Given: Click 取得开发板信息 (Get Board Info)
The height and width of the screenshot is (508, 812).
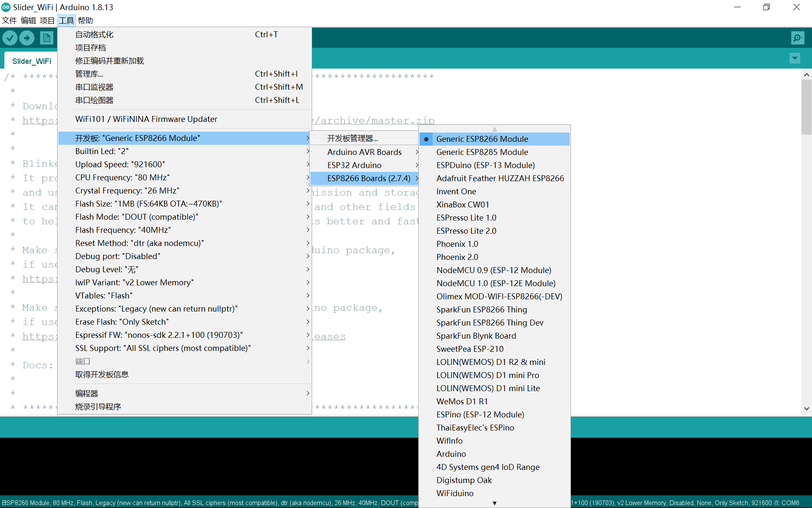Looking at the screenshot, I should coord(102,375).
